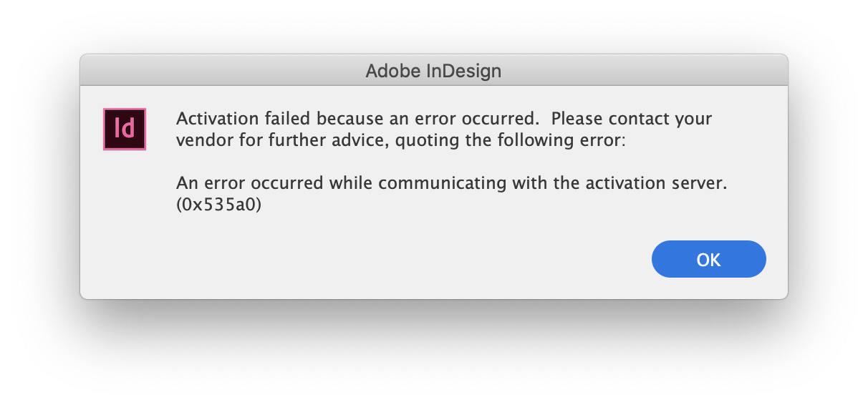Click the InDesign "Id" app icon

125,129
